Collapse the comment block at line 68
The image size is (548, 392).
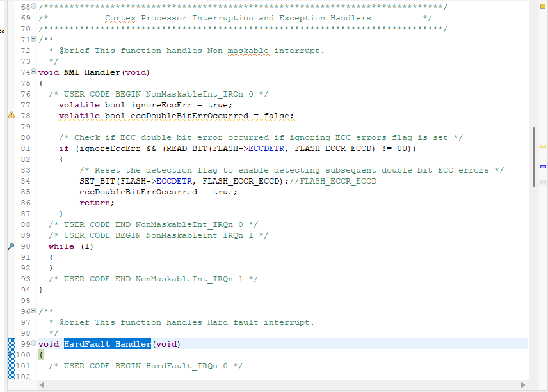pyautogui.click(x=33, y=7)
